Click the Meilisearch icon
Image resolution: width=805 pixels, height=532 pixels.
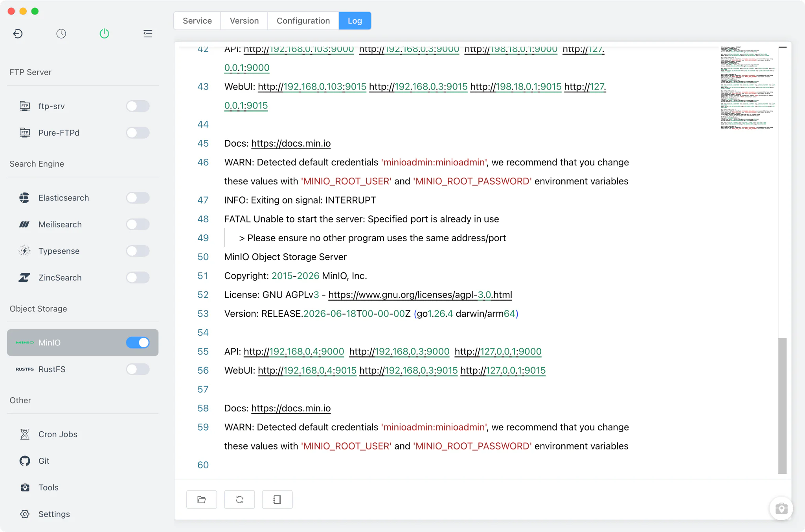click(x=24, y=224)
